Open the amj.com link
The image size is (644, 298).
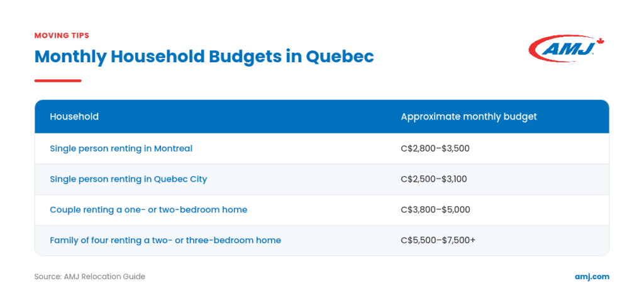[x=592, y=277]
